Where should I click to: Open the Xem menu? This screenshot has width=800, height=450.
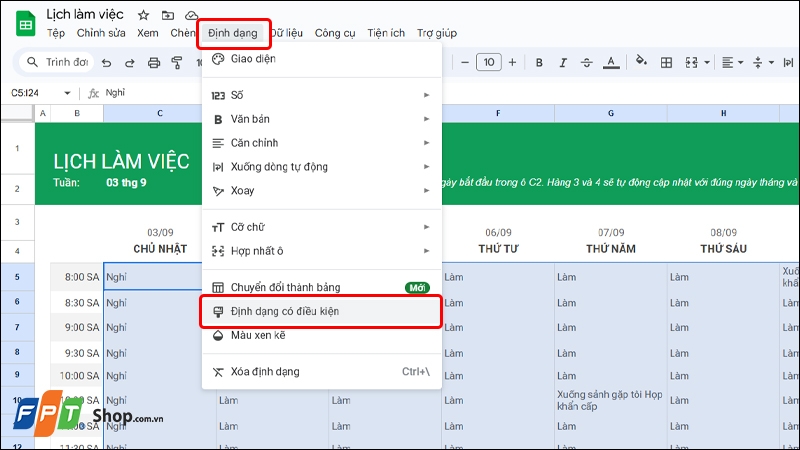[147, 33]
